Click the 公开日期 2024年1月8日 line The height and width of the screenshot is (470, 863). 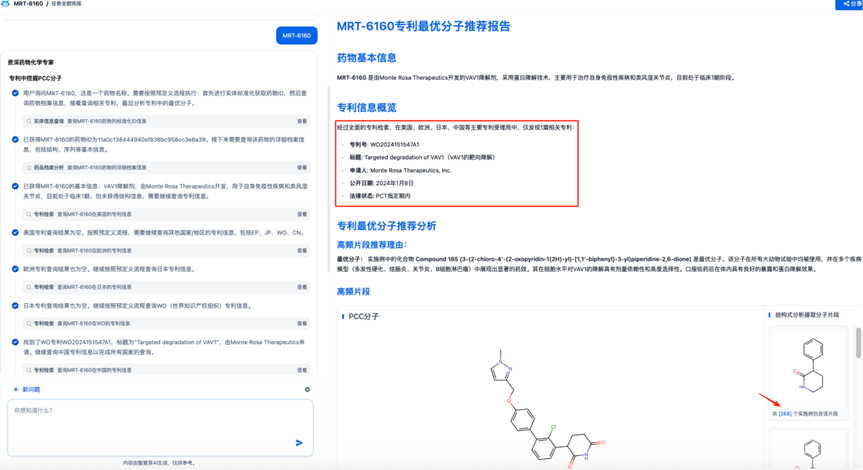click(x=381, y=183)
